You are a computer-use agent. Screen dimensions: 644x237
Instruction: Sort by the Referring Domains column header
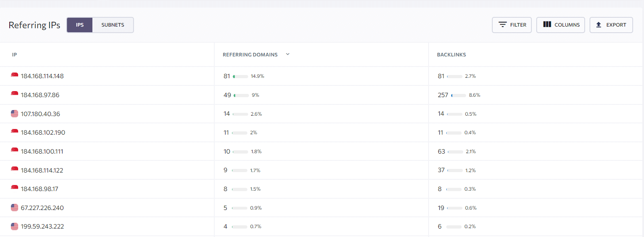250,54
